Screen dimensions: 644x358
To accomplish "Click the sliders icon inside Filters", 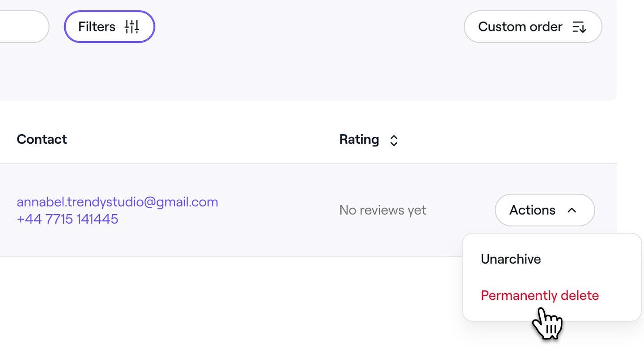I will 132,27.
